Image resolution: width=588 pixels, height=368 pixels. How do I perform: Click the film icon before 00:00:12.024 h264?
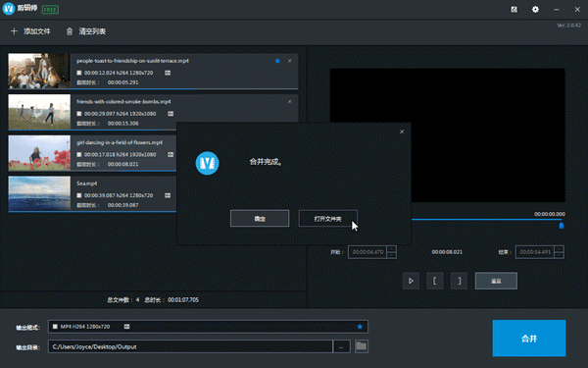(79, 73)
